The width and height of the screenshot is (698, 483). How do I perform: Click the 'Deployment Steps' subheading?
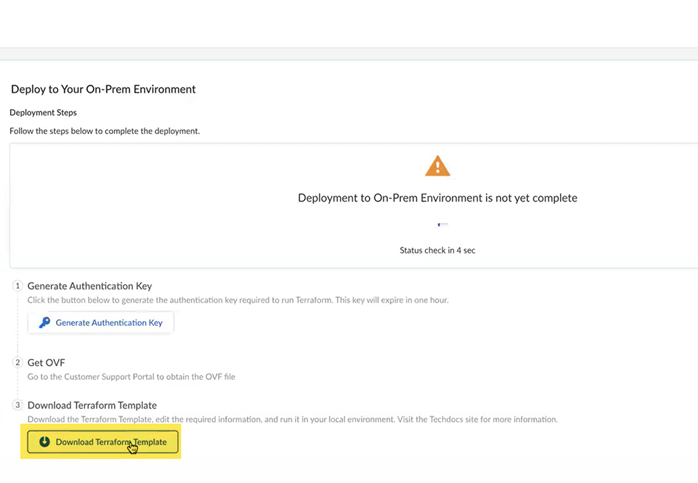tap(43, 113)
